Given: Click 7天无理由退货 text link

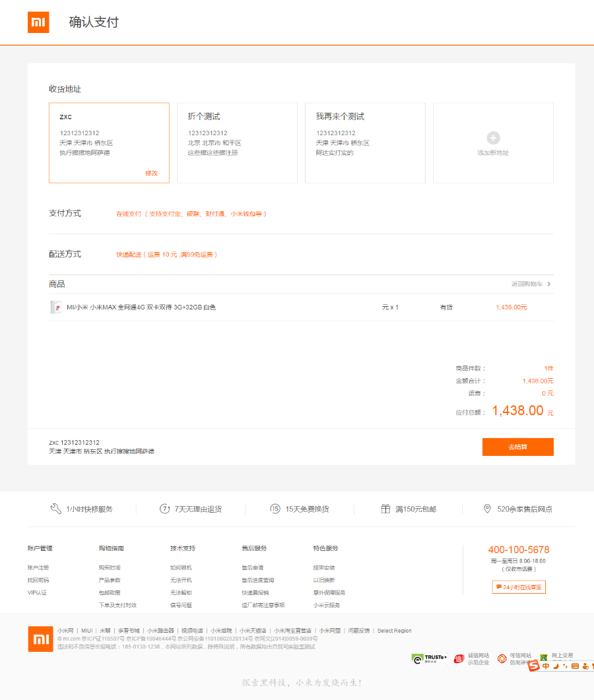Looking at the screenshot, I should click(x=198, y=509).
